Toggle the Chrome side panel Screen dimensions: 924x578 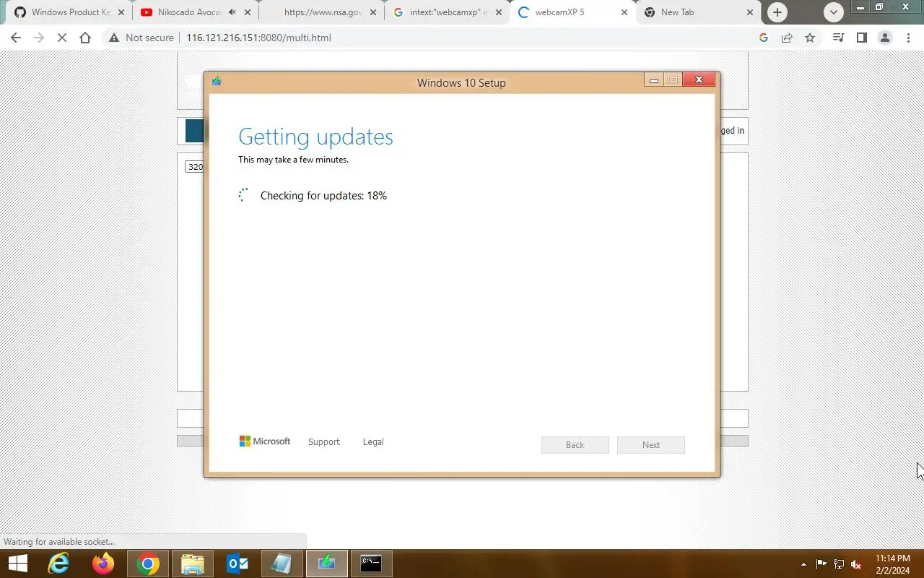point(862,38)
